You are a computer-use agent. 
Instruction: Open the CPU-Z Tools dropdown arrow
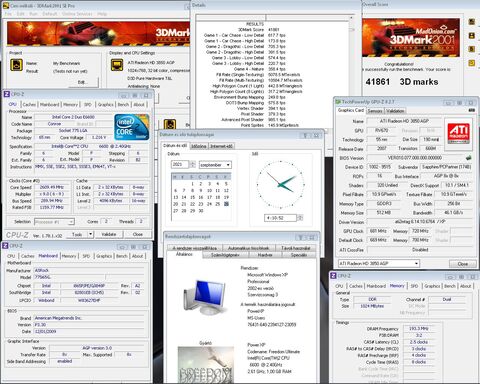click(90, 234)
